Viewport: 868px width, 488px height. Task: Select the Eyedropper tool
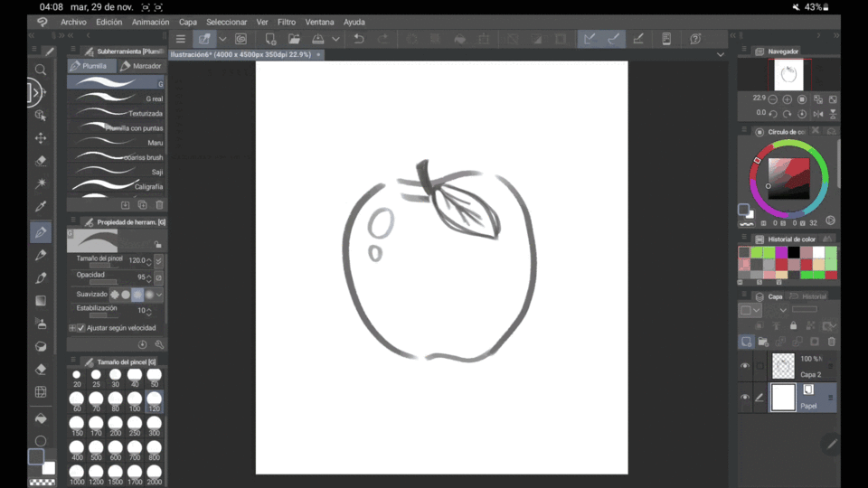[x=41, y=206]
